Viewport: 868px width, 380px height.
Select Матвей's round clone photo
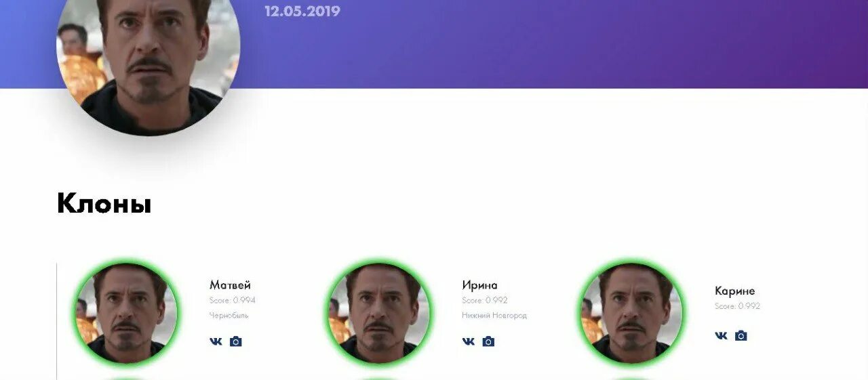tap(126, 314)
